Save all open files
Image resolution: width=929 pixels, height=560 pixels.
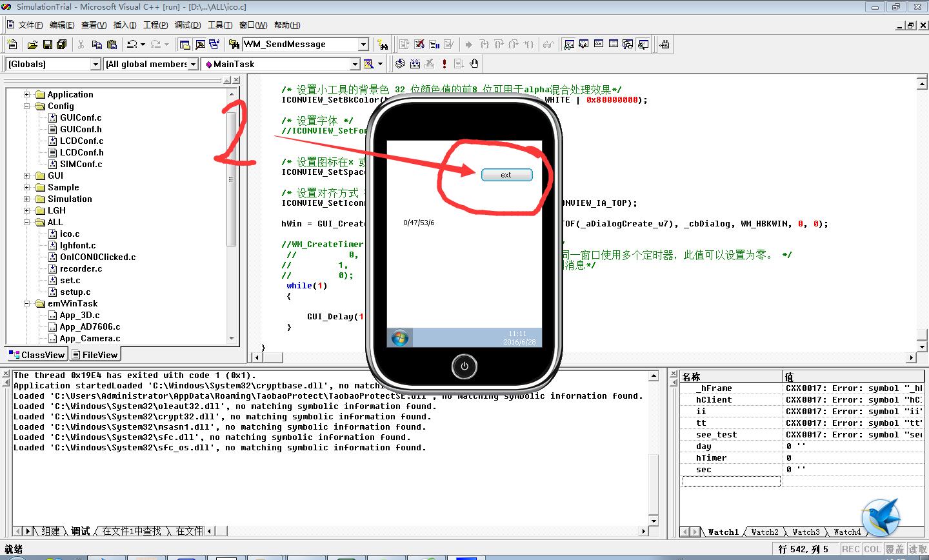62,45
